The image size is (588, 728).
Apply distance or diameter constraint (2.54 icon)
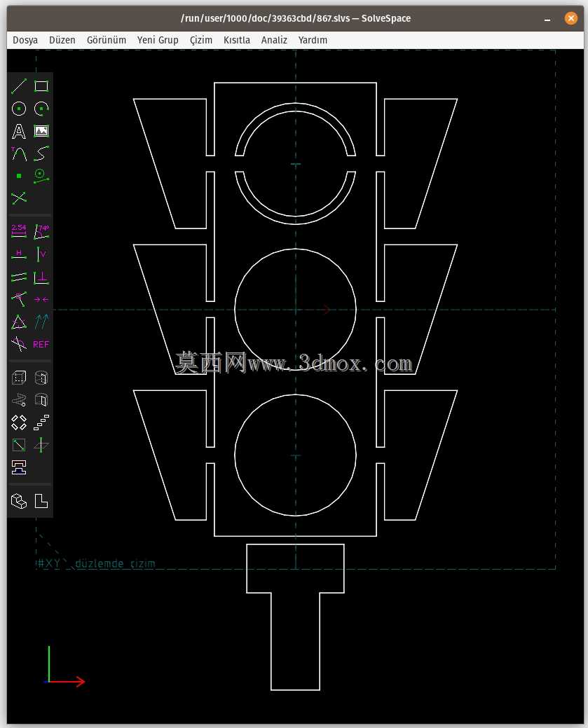point(19,231)
